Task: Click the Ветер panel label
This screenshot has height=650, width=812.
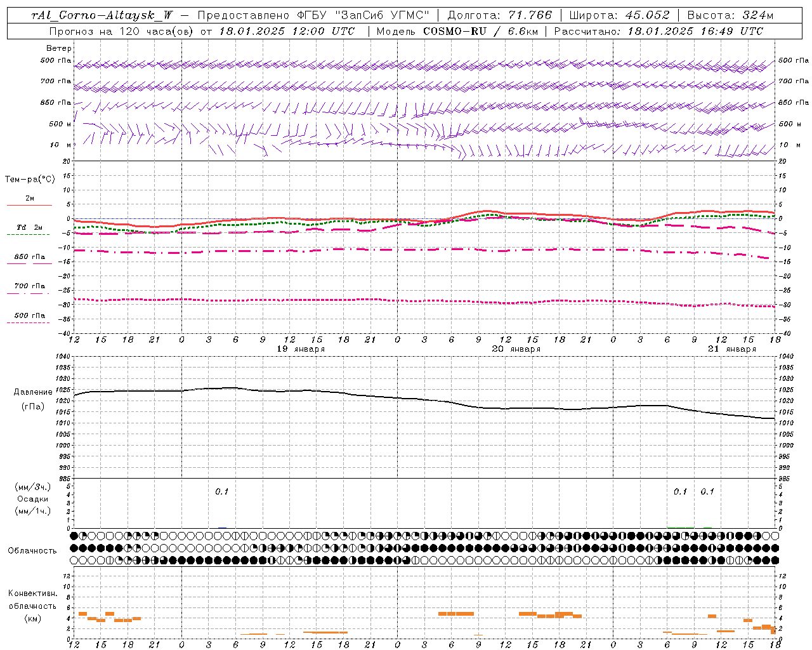Action: [x=59, y=49]
